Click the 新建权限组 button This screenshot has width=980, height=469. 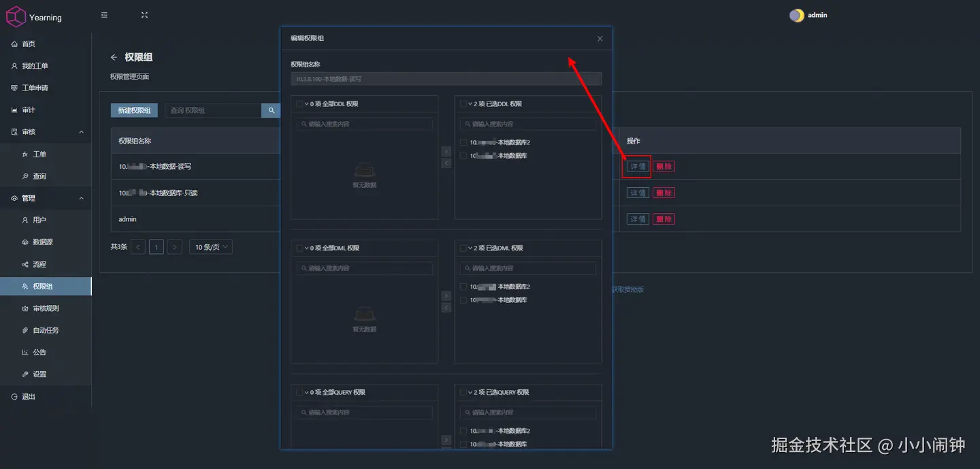tap(135, 110)
